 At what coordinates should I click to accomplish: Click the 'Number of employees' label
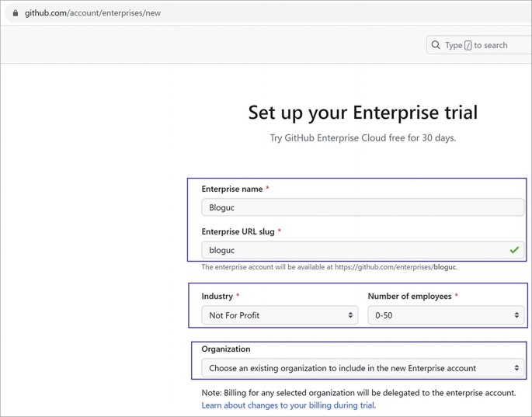[409, 296]
